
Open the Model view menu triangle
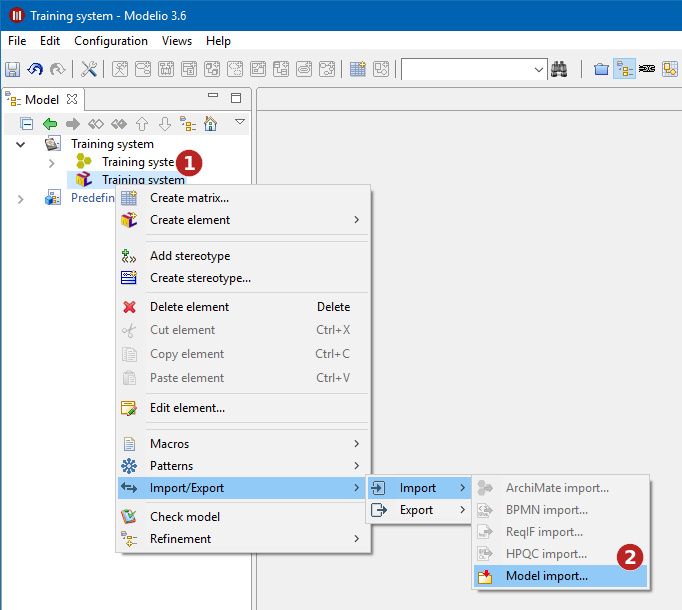(240, 121)
